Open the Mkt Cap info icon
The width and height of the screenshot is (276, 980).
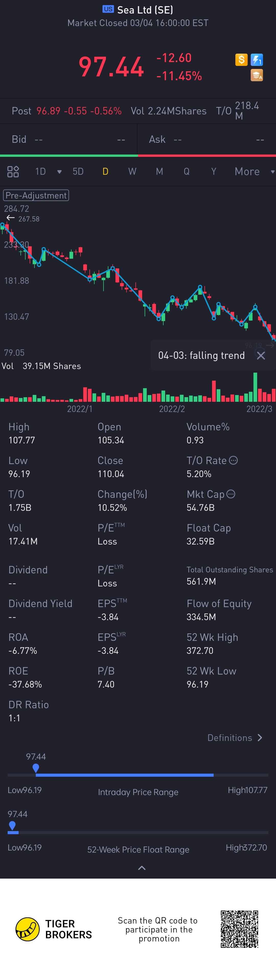tap(231, 494)
